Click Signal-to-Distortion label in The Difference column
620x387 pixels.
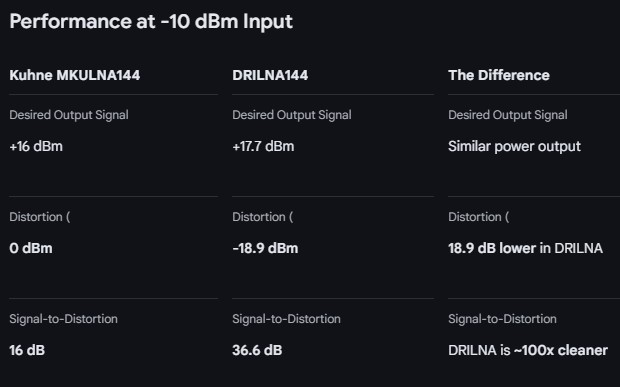pyautogui.click(x=502, y=319)
